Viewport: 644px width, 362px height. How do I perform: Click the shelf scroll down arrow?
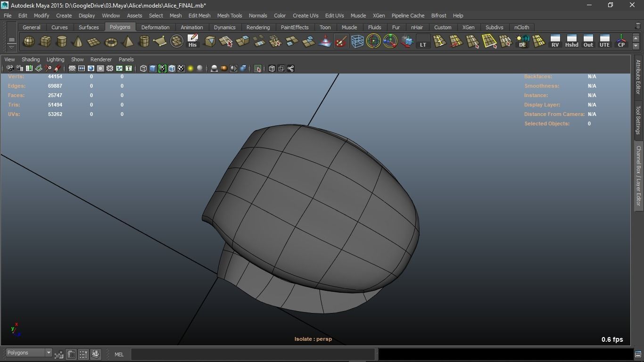[x=636, y=46]
